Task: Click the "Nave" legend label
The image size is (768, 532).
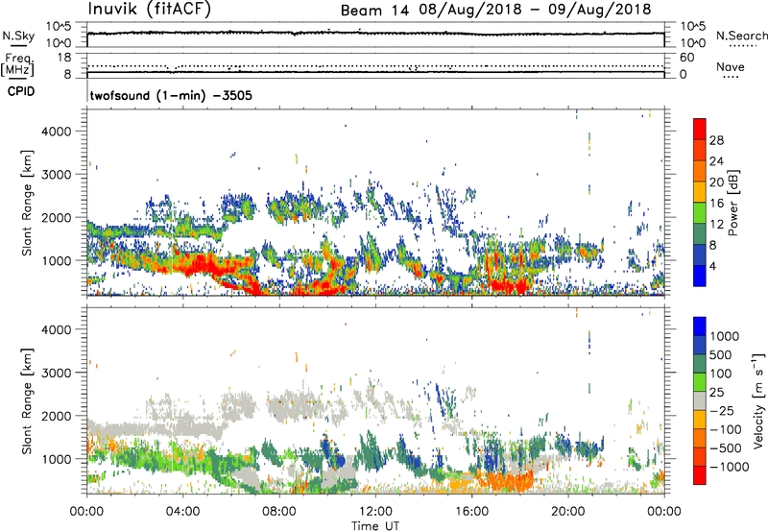Action: pyautogui.click(x=731, y=66)
